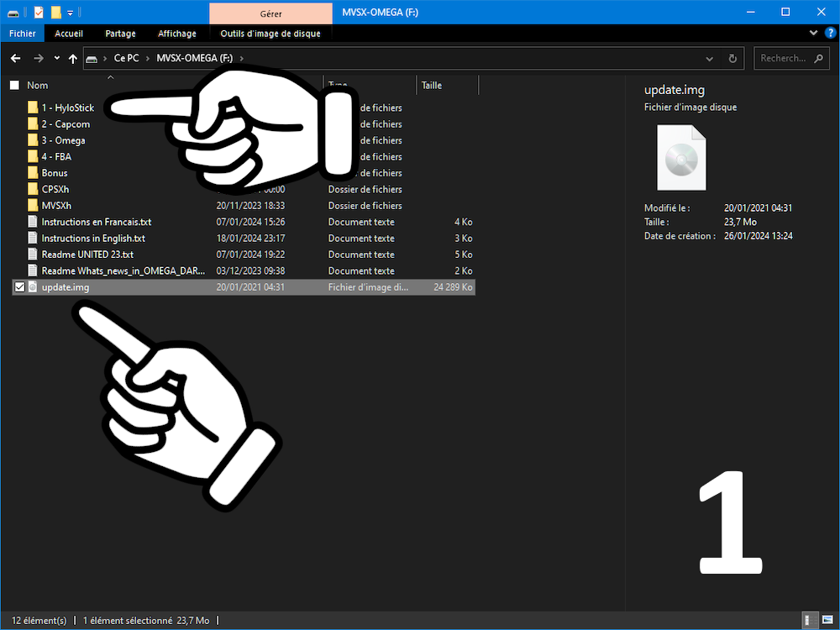Open Explorer help question mark icon
Screen dimensions: 840x630
(831, 34)
